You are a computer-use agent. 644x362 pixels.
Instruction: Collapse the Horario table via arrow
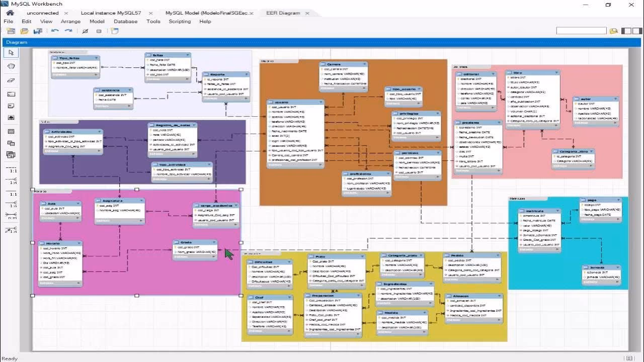click(78, 243)
